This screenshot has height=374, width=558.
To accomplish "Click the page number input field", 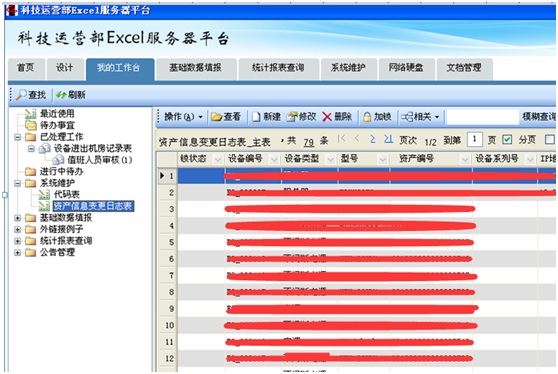I will 474,139.
